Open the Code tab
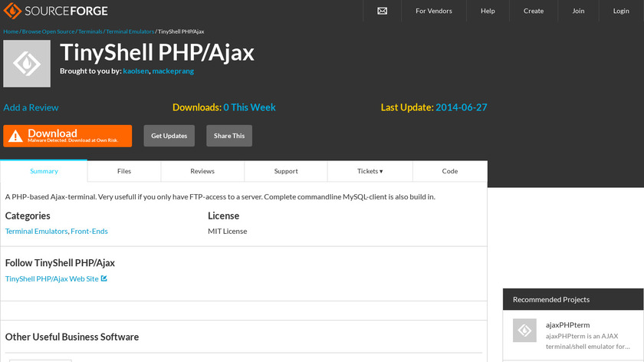This screenshot has width=644, height=362. coord(450,171)
